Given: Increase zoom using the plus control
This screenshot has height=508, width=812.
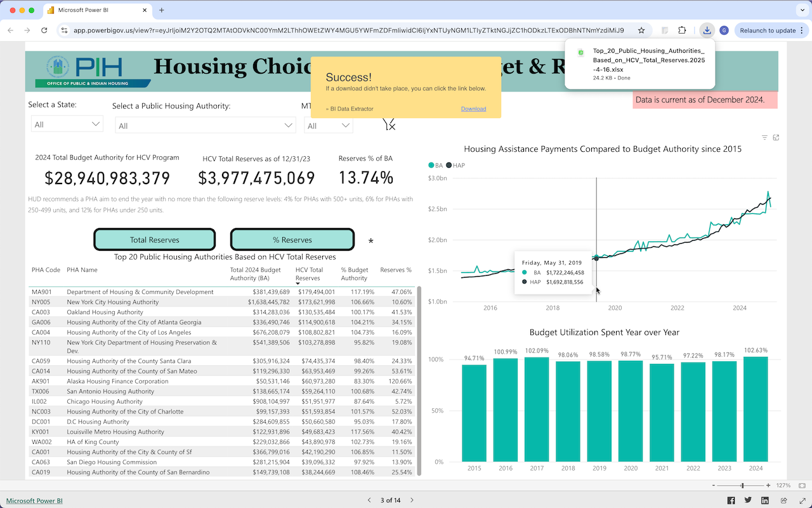Looking at the screenshot, I should (769, 485).
